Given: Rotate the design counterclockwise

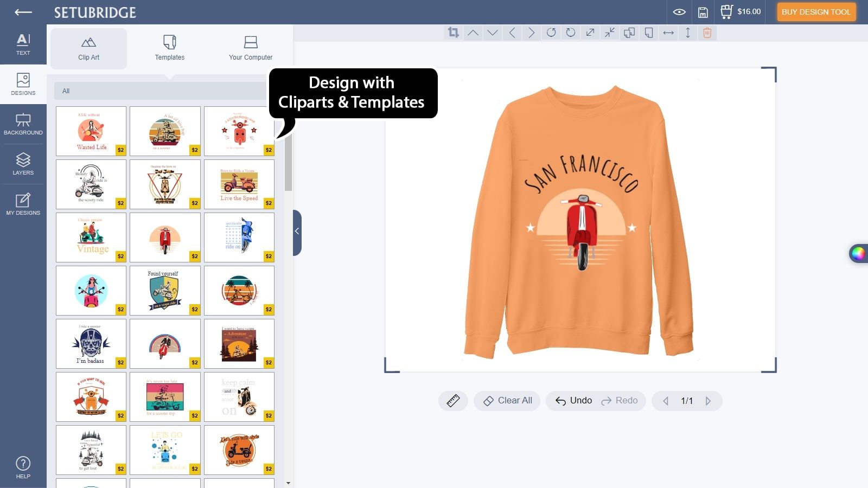Looking at the screenshot, I should [x=552, y=33].
